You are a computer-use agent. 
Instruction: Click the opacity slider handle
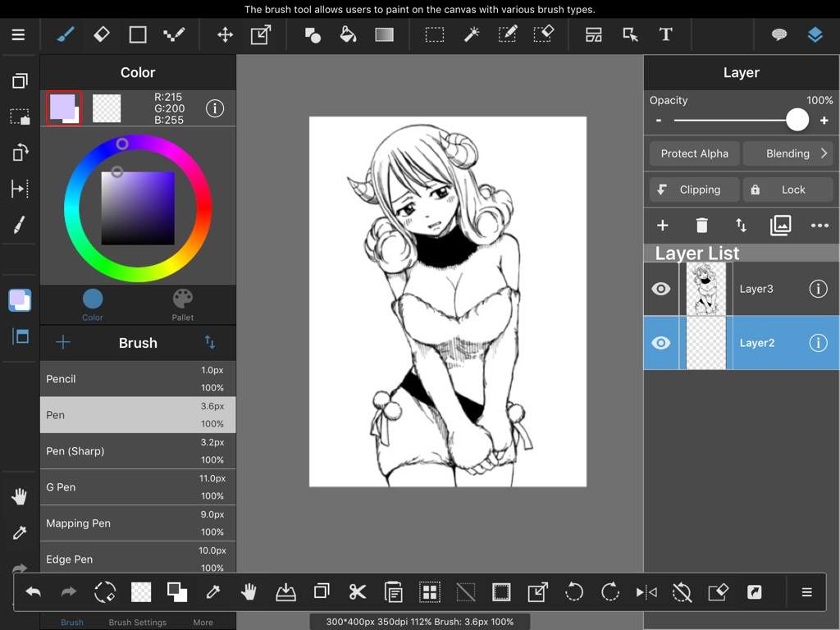797,120
